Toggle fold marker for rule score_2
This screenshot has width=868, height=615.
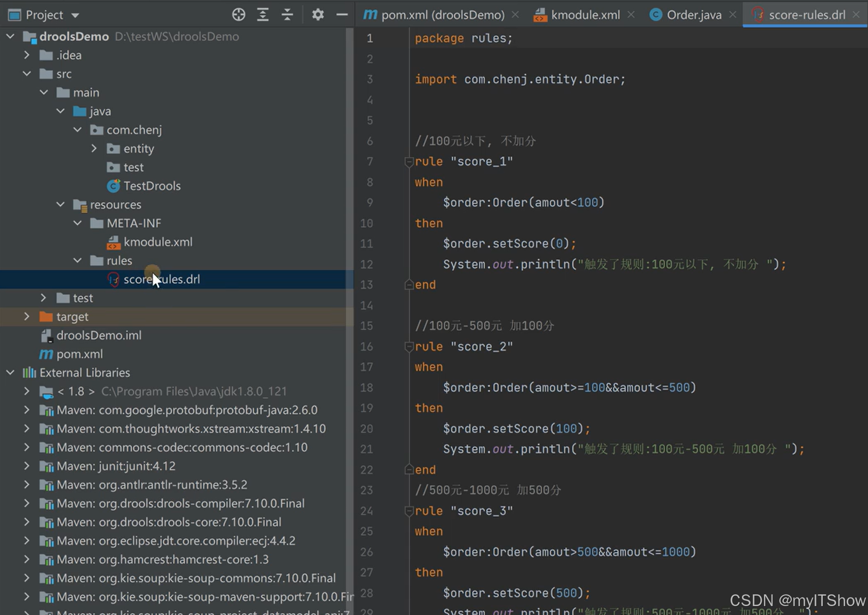(x=408, y=347)
